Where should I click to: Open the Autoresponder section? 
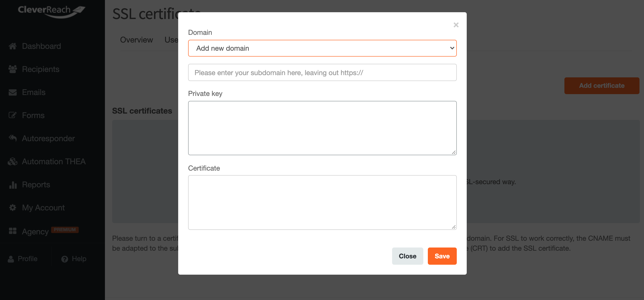click(48, 138)
